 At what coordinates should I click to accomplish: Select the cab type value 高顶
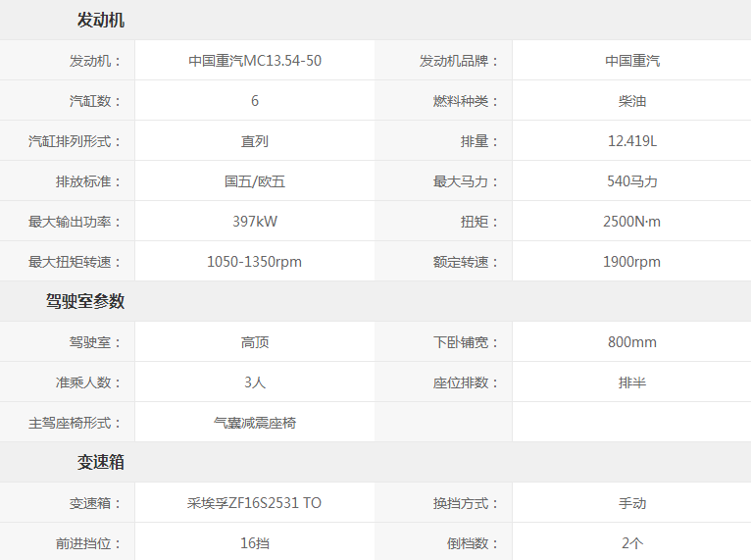[255, 342]
